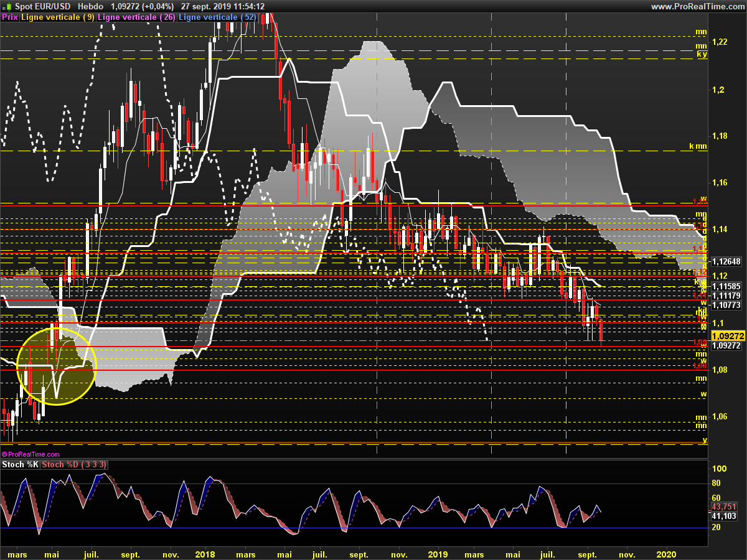Click the 41,103 stochastic value label

[x=723, y=516]
